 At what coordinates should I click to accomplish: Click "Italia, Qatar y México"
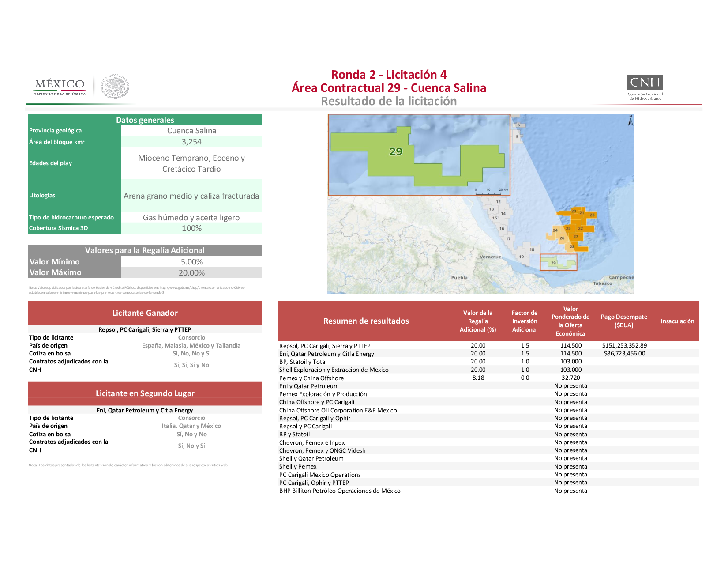click(x=191, y=426)
